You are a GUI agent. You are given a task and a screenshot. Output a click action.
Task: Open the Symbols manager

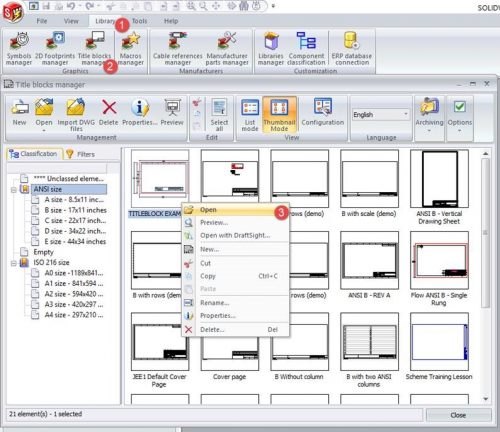(x=19, y=49)
